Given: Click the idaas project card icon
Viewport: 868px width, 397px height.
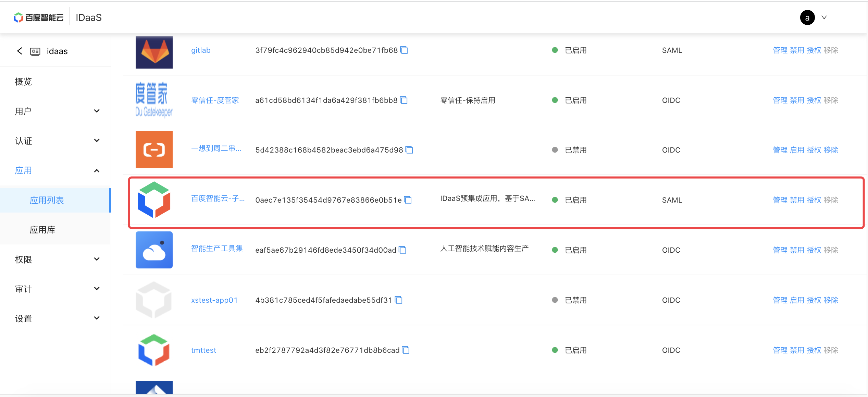Looking at the screenshot, I should [x=35, y=51].
